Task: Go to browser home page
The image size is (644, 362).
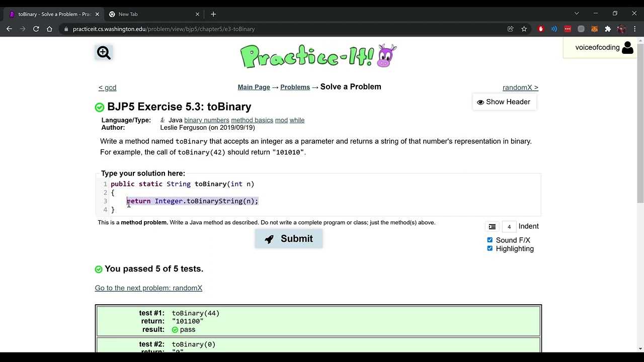Action: [x=49, y=29]
